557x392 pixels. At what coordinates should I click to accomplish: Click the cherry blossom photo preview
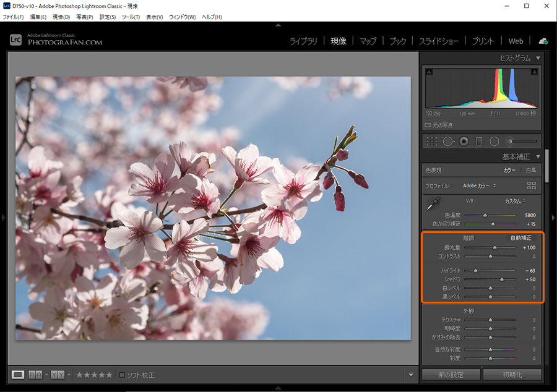[213, 208]
